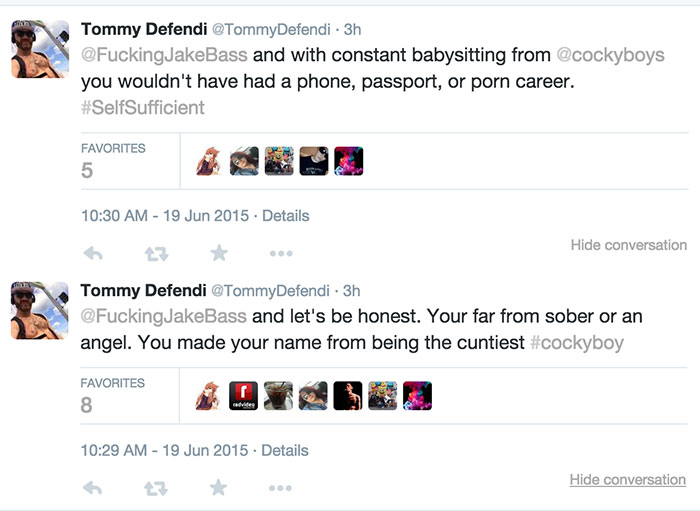Hide conversation under the #cockyboy tweet

pos(628,480)
